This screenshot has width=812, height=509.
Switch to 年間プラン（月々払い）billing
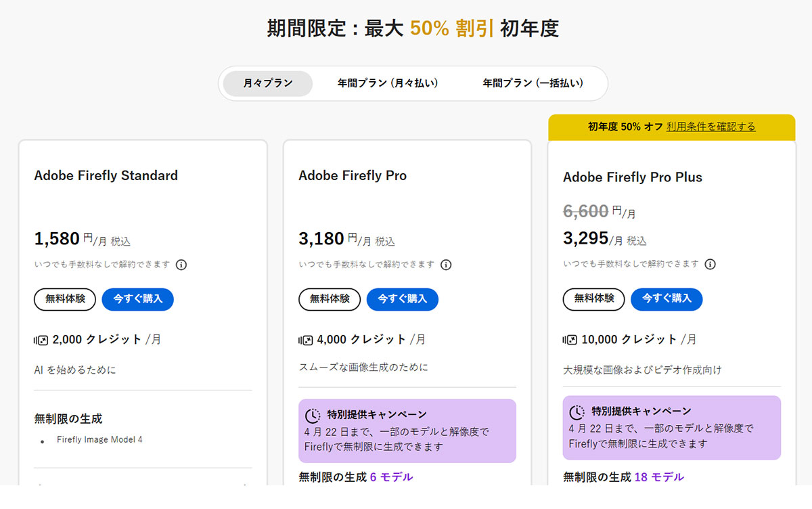coord(387,83)
